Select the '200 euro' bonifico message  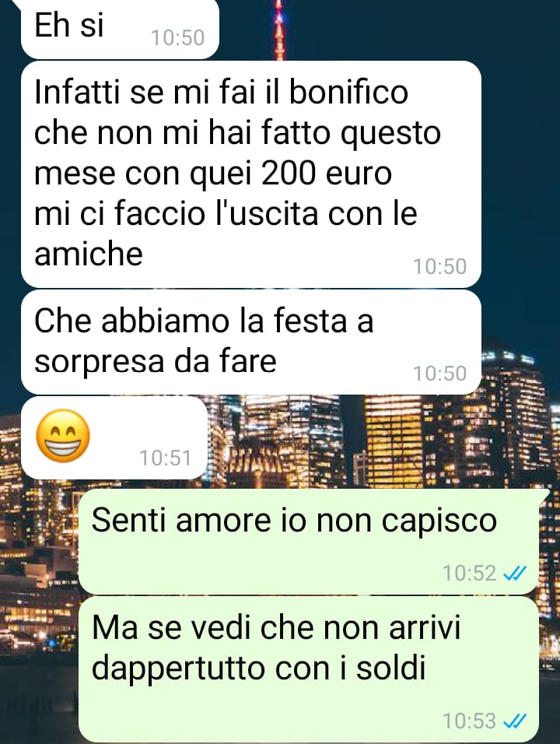tap(251, 174)
